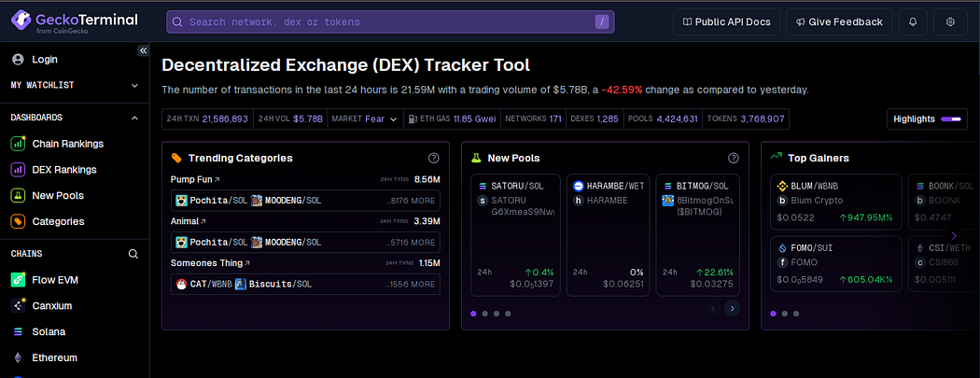980x378 pixels.
Task: Click Top Gainers trend-up icon
Action: pyautogui.click(x=777, y=156)
